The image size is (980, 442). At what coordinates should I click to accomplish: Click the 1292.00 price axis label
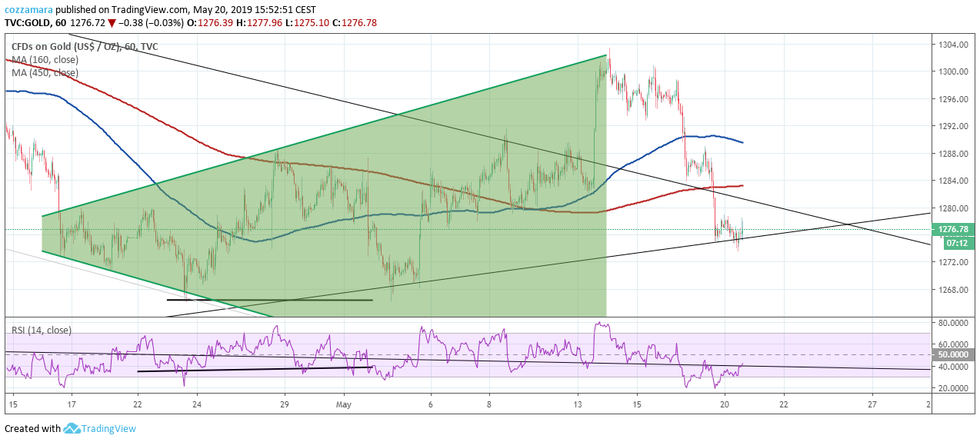pyautogui.click(x=952, y=126)
